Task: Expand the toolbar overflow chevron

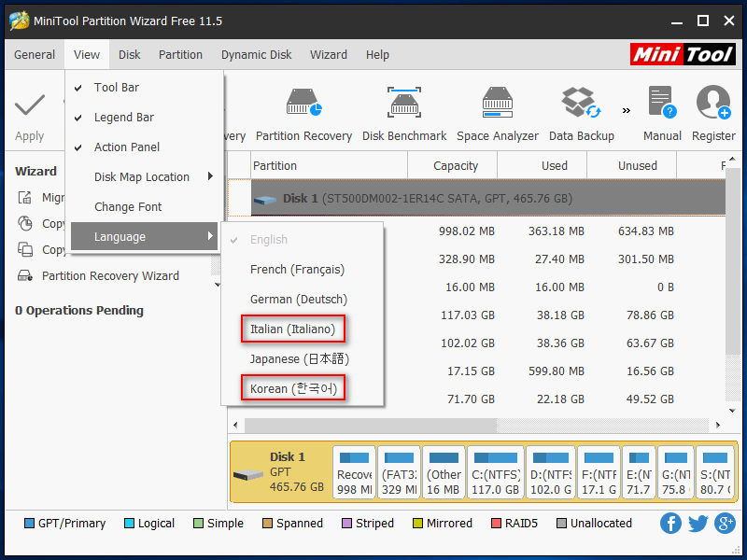Action: [626, 110]
